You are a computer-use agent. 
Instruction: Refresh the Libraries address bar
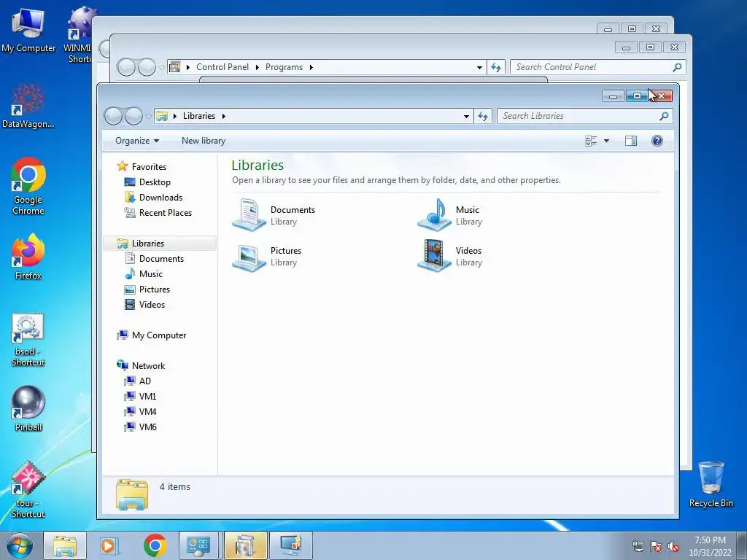pos(483,116)
